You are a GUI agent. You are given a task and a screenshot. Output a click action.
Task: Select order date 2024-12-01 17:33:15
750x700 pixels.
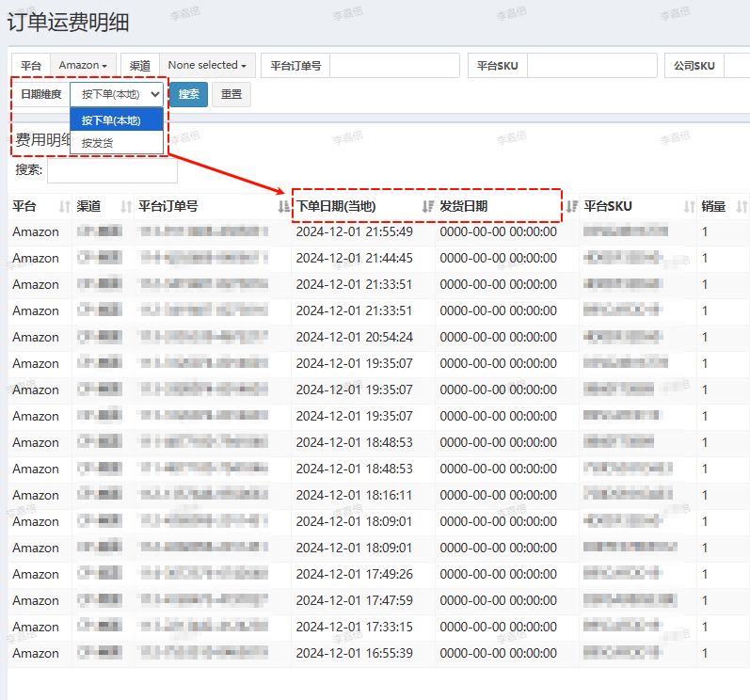point(355,627)
